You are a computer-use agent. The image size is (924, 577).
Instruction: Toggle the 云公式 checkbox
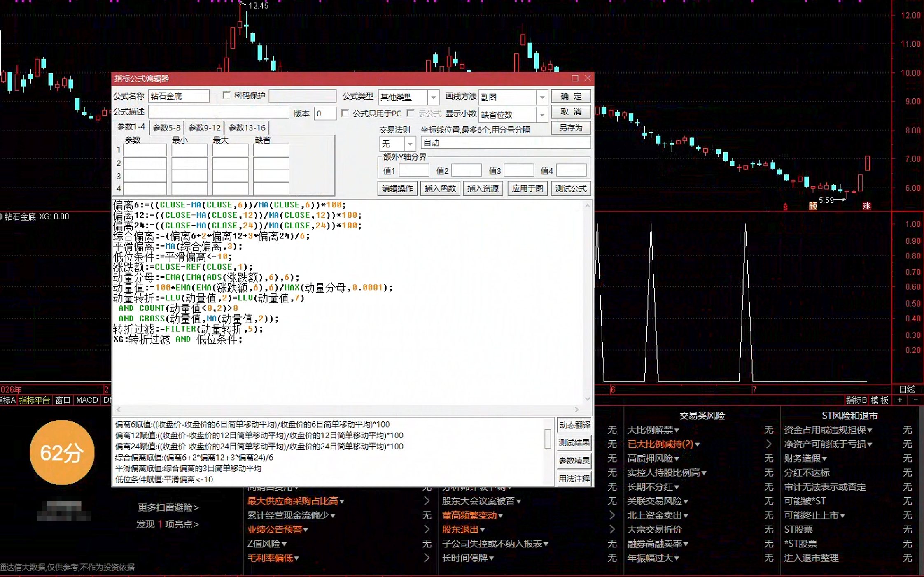pyautogui.click(x=410, y=113)
